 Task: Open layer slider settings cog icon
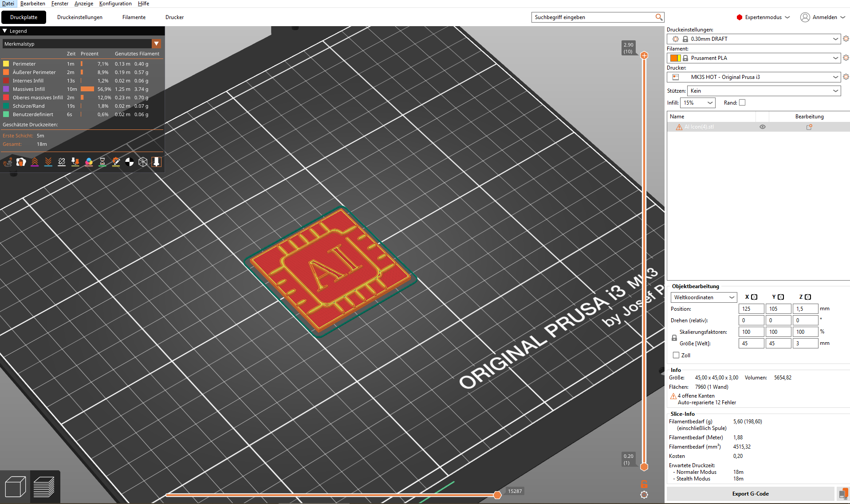[x=644, y=495]
